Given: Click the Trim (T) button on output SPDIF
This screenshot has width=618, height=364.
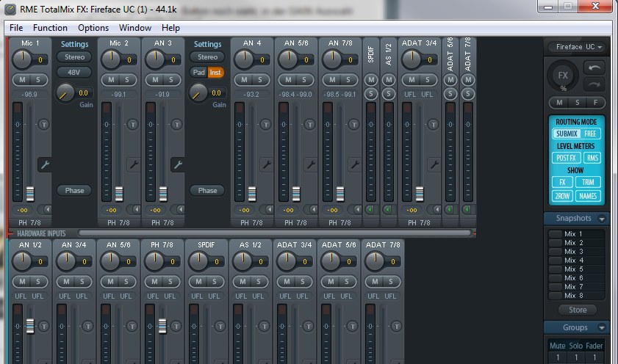Looking at the screenshot, I should (220, 327).
